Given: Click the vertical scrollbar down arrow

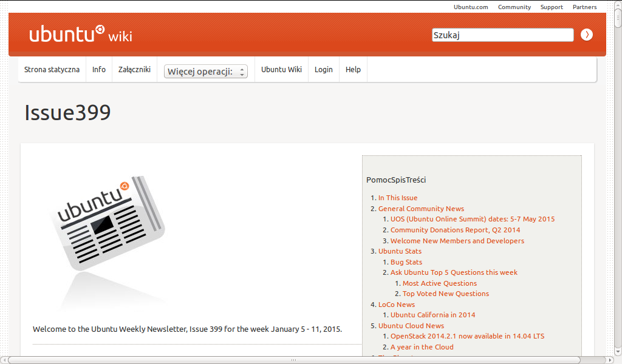Looking at the screenshot, I should pos(618,351).
